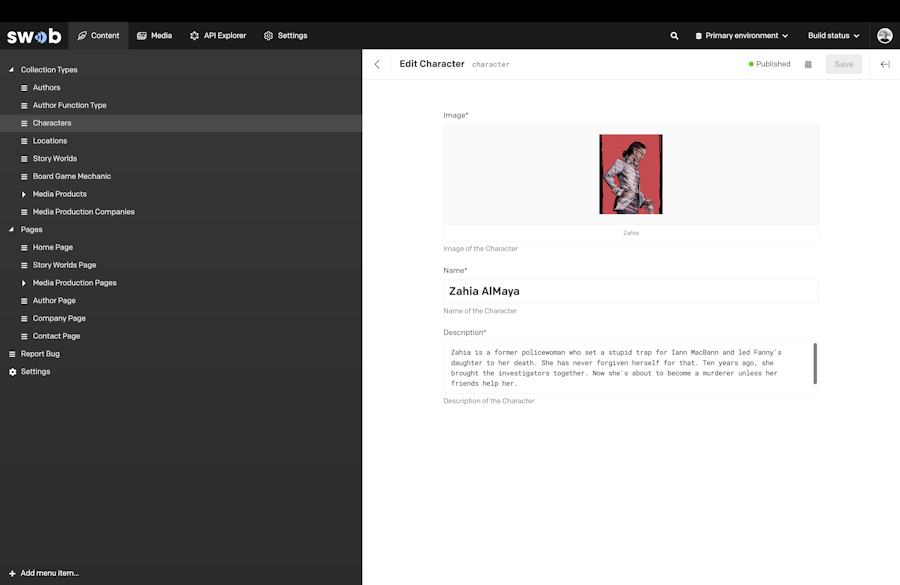Open Board Game Mechanic collection
The width and height of the screenshot is (900, 585).
(x=72, y=177)
